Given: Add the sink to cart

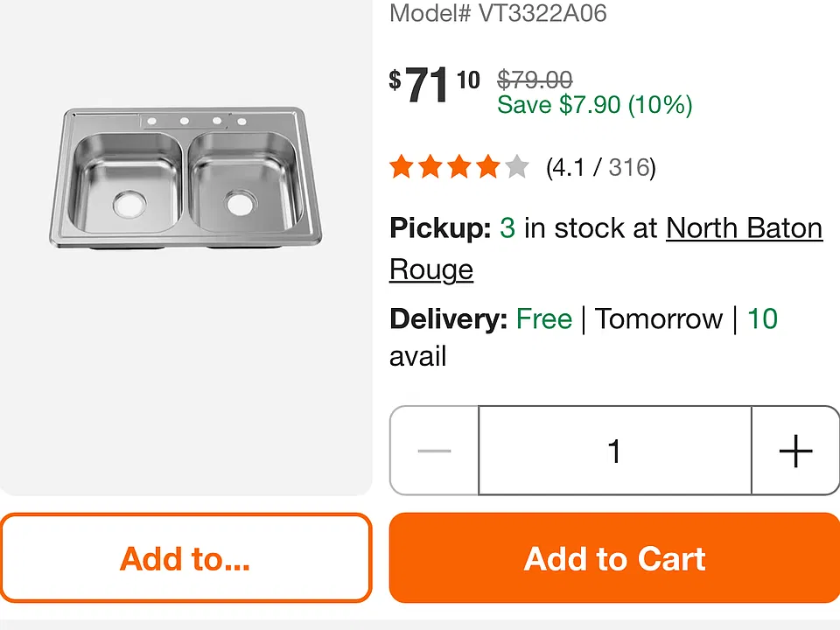Looking at the screenshot, I should coord(614,558).
